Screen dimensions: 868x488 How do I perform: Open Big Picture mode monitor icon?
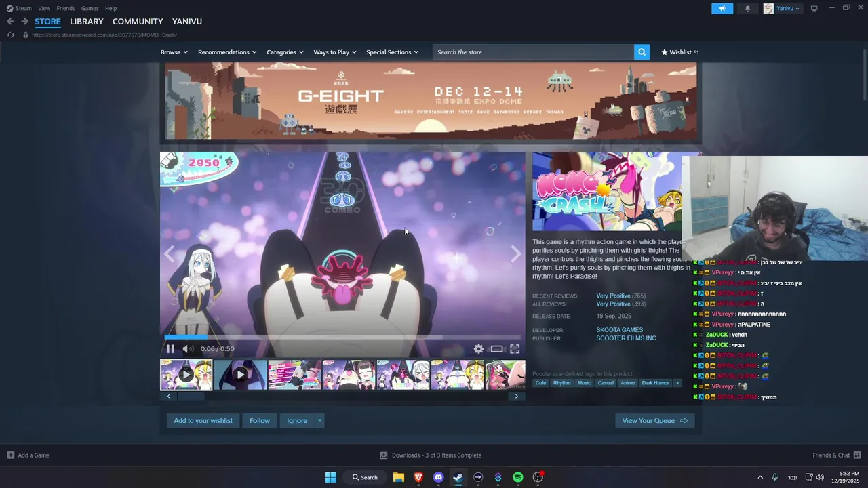(814, 8)
